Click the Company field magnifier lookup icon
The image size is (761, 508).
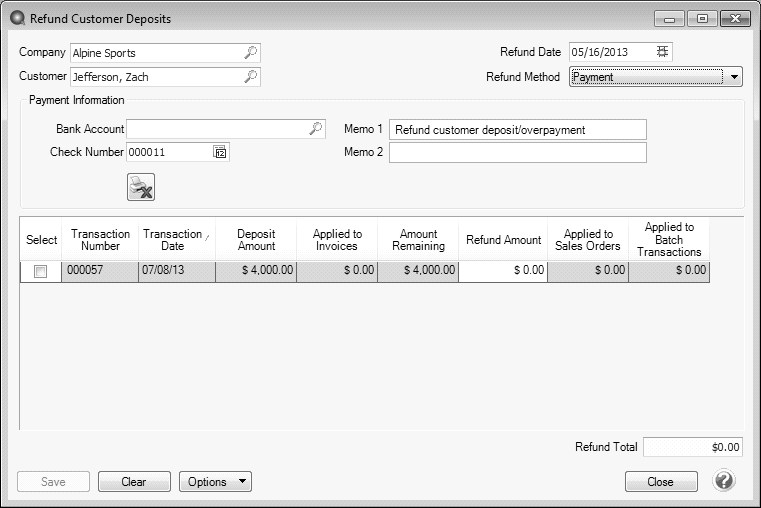(250, 52)
